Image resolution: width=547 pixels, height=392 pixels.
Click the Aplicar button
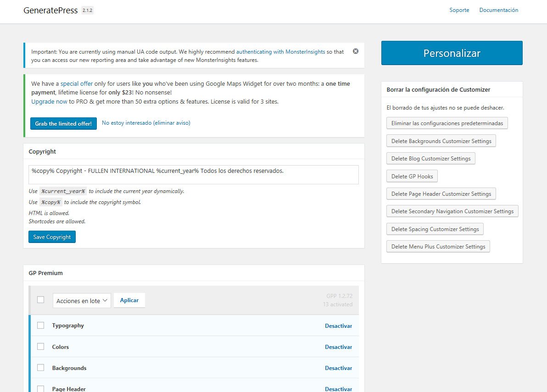pyautogui.click(x=129, y=300)
